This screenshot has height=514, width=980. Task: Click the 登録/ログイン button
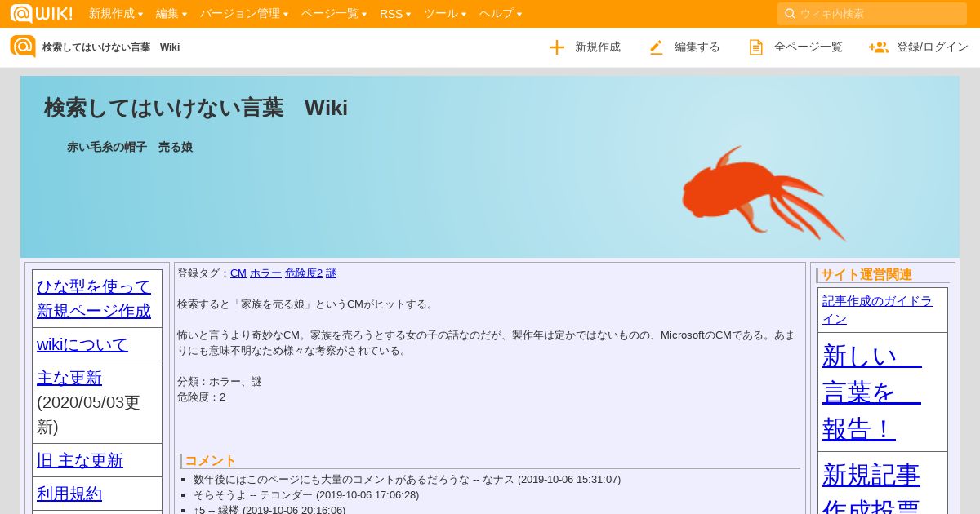tap(919, 47)
